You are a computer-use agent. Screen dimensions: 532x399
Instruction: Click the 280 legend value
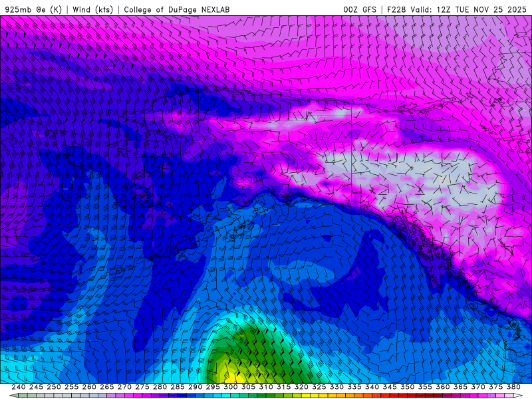(x=160, y=387)
